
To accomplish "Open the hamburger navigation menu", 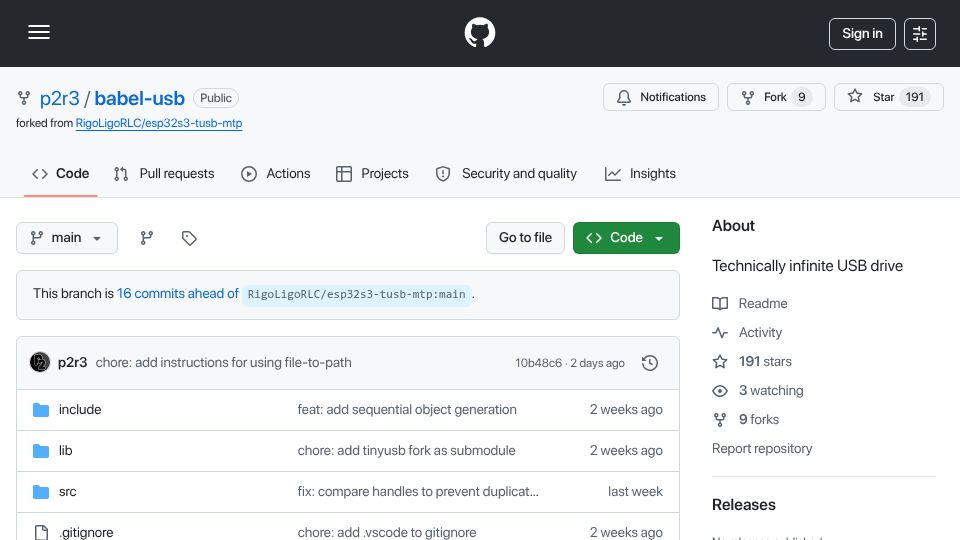I will point(39,32).
